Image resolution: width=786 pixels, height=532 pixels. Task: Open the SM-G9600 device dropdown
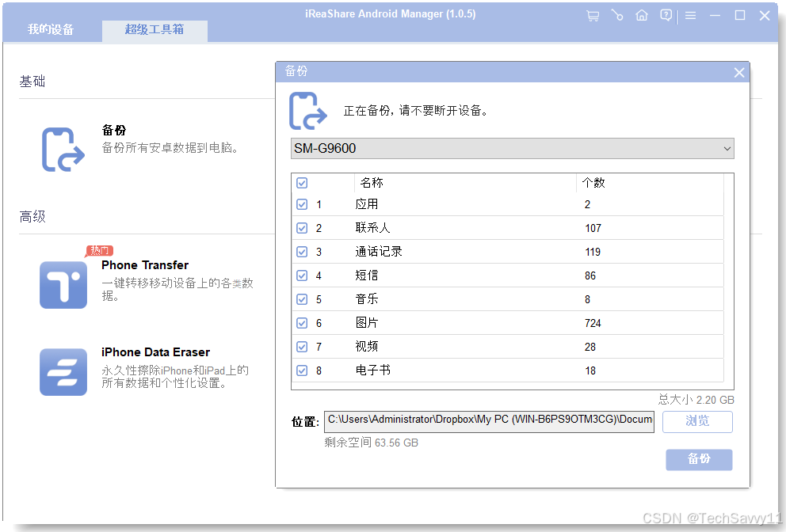(513, 149)
